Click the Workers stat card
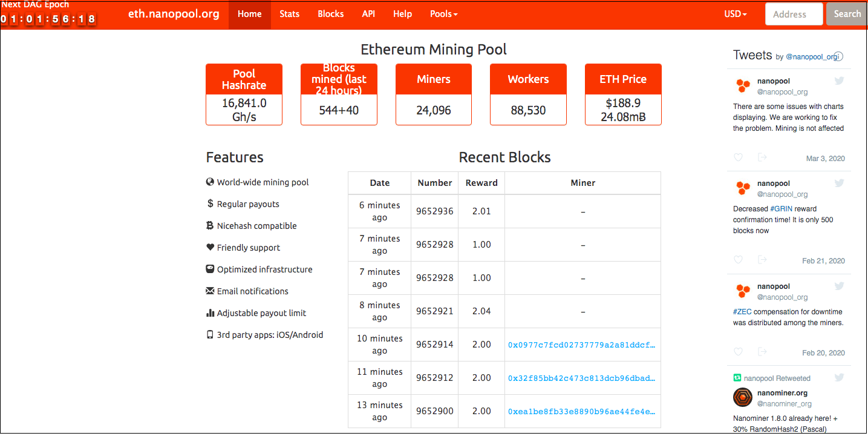Screen dimensions: 868x436 click(528, 94)
